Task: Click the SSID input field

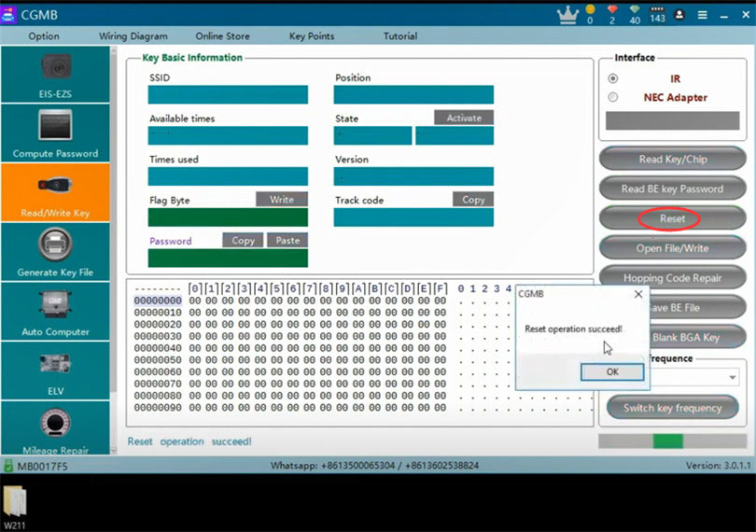Action: pos(228,95)
